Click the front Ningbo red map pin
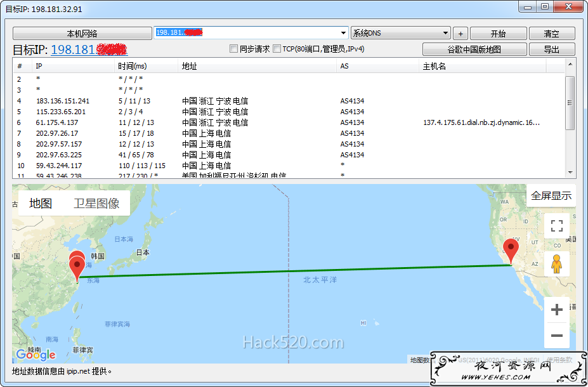The width and height of the screenshot is (588, 387). pos(77,269)
